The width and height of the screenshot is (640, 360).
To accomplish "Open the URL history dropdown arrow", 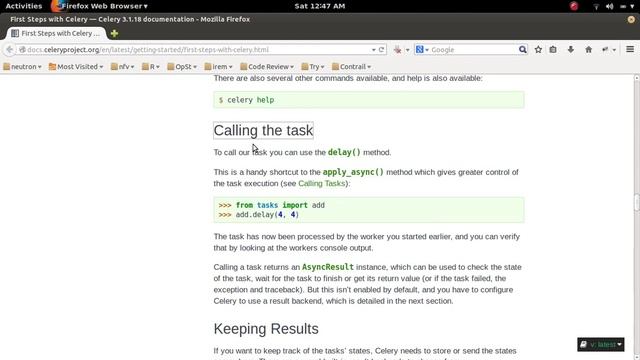I will [373, 50].
